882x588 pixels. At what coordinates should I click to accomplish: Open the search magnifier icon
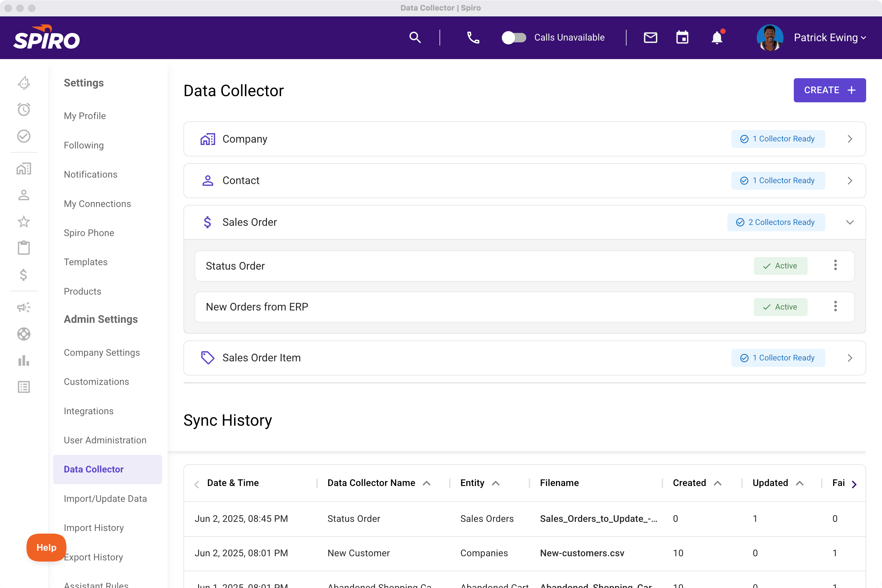click(x=415, y=38)
